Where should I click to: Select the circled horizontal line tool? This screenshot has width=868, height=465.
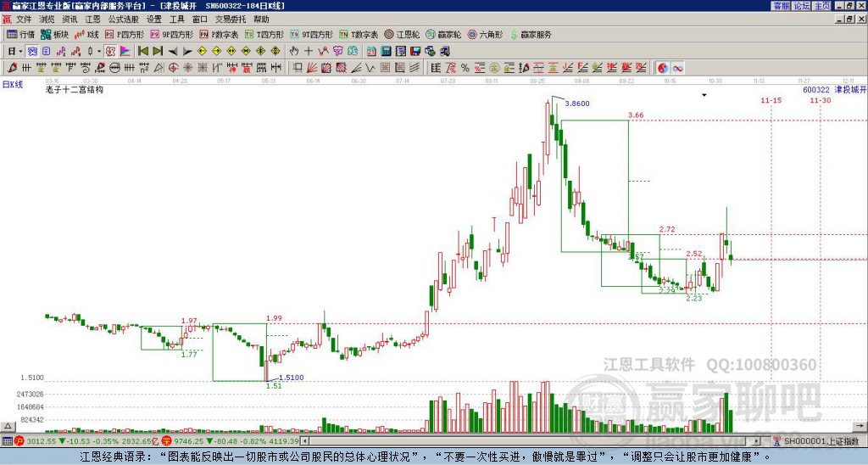[114, 68]
